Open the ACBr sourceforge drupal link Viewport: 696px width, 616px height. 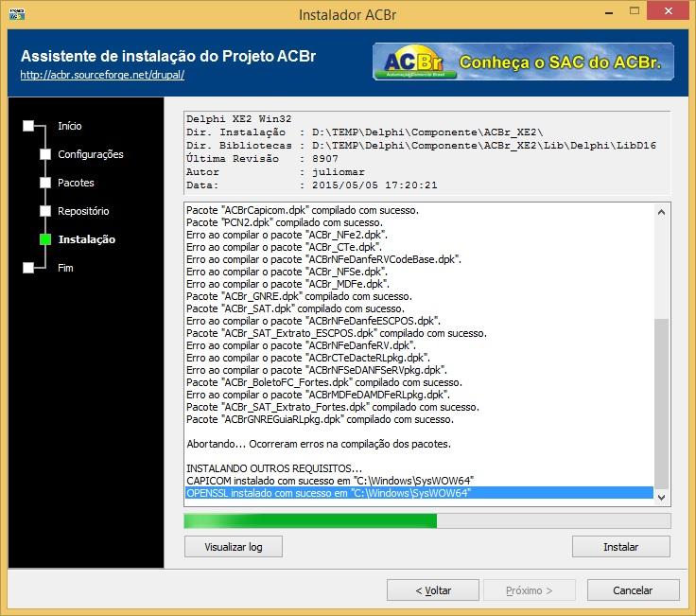click(x=102, y=75)
